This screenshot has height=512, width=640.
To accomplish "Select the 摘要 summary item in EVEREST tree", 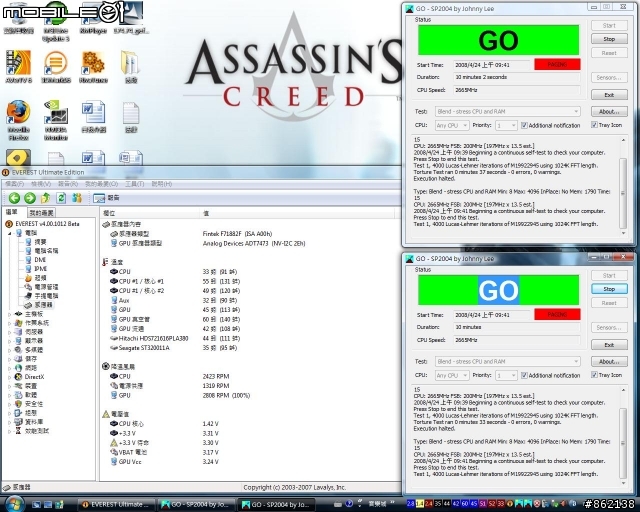I will (36, 242).
